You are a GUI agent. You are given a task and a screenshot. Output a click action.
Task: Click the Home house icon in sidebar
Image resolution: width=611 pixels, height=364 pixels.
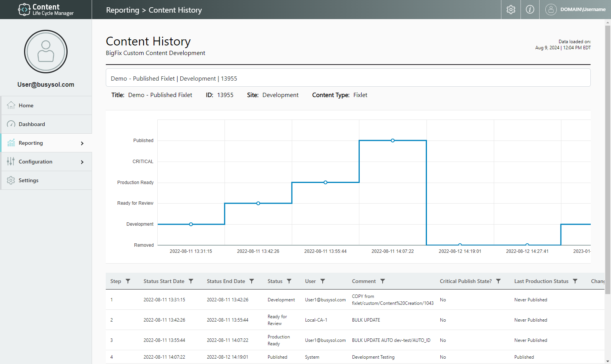(x=11, y=105)
